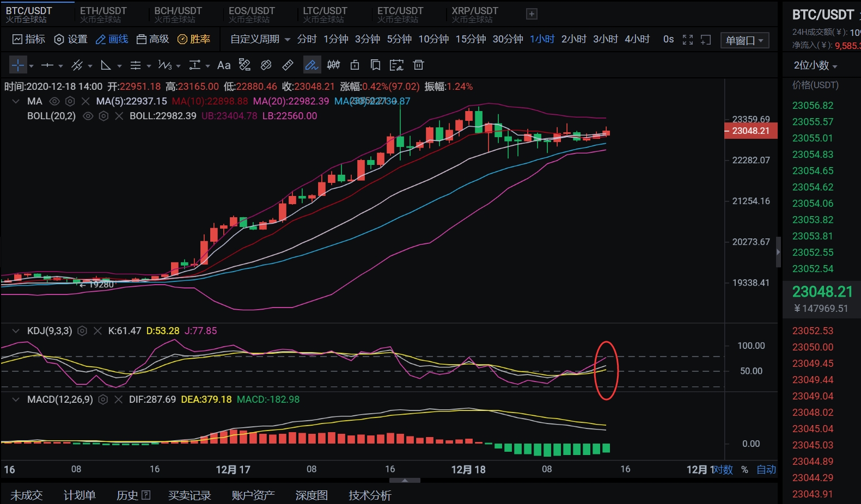Select the triangle shape drawing tool
The image size is (861, 504).
point(106,65)
